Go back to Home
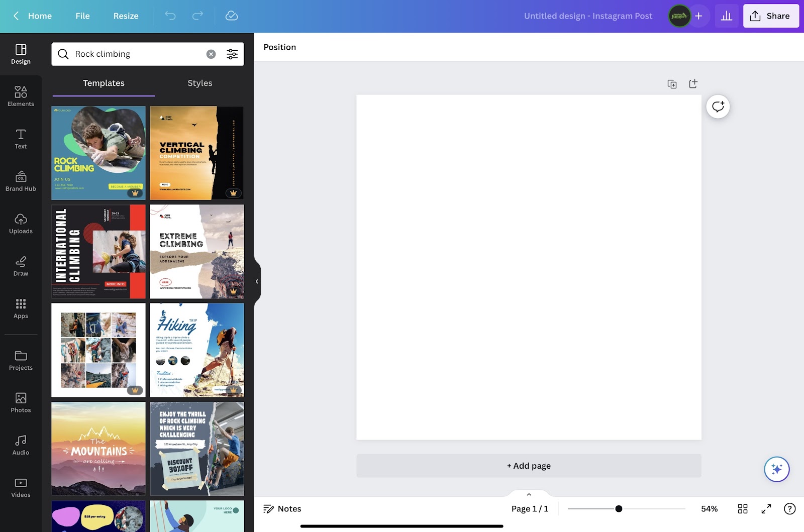Image resolution: width=804 pixels, height=532 pixels. point(32,16)
